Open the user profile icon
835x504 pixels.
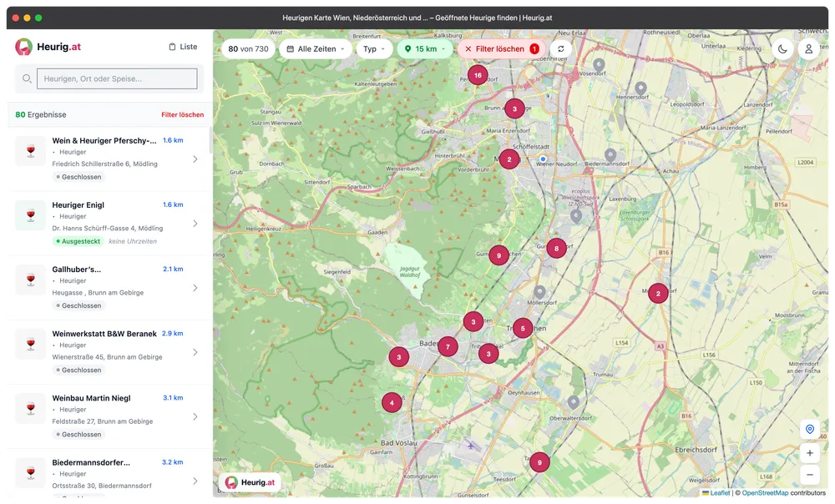(x=808, y=49)
